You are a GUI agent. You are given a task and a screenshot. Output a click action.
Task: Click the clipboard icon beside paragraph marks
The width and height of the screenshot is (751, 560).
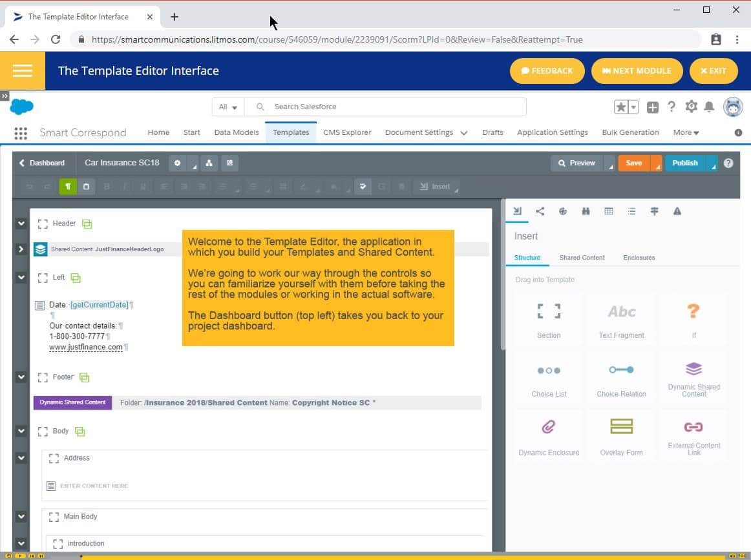point(86,187)
